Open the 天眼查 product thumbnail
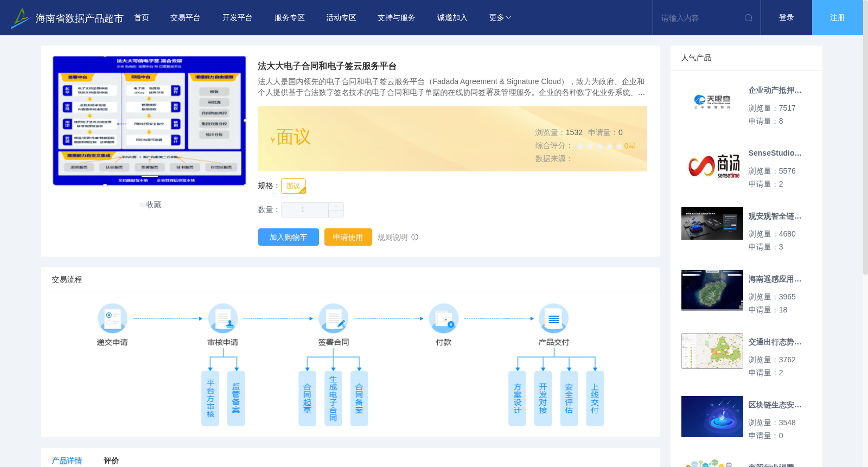 (x=712, y=101)
